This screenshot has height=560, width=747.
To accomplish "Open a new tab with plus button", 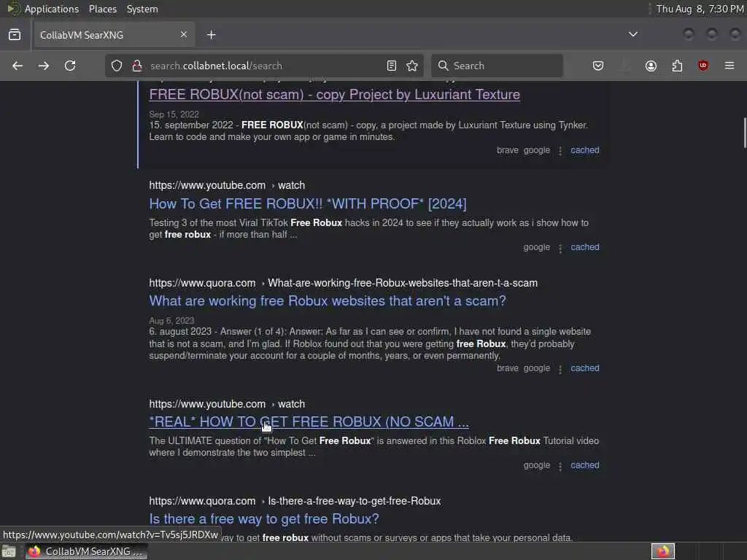I will 212,35.
